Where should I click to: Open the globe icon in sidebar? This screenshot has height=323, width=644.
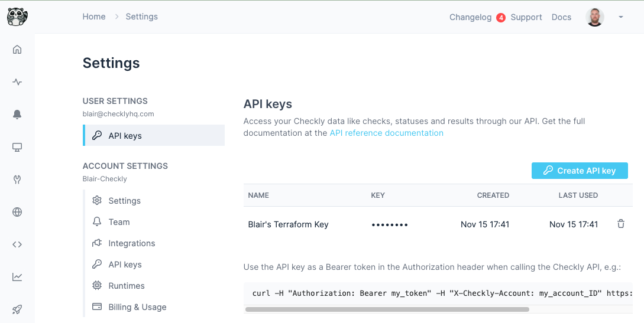pyautogui.click(x=17, y=212)
